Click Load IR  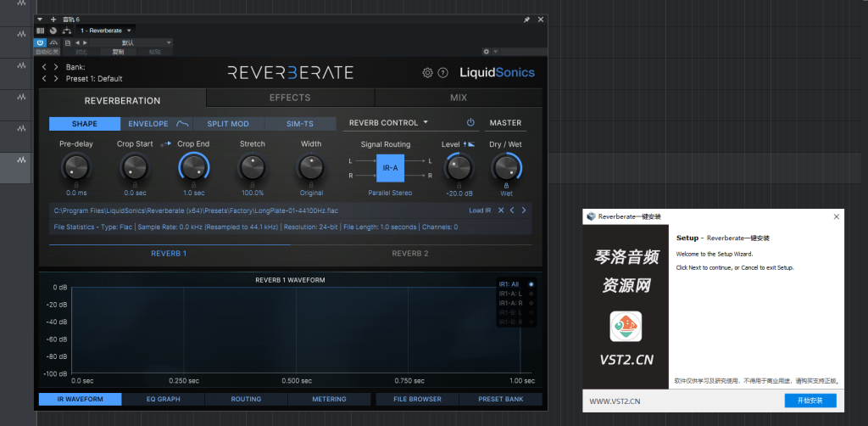(x=480, y=210)
